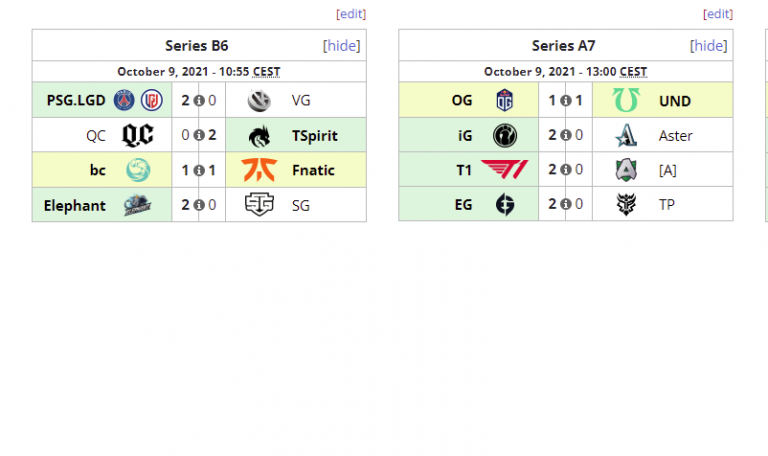Click the Team Spirit dragon logo
The height and width of the screenshot is (456, 768).
click(259, 135)
